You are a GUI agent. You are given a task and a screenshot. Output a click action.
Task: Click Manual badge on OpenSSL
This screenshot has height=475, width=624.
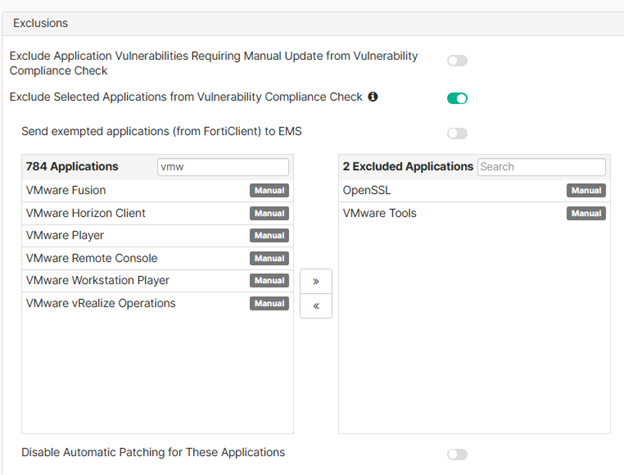pyautogui.click(x=586, y=190)
